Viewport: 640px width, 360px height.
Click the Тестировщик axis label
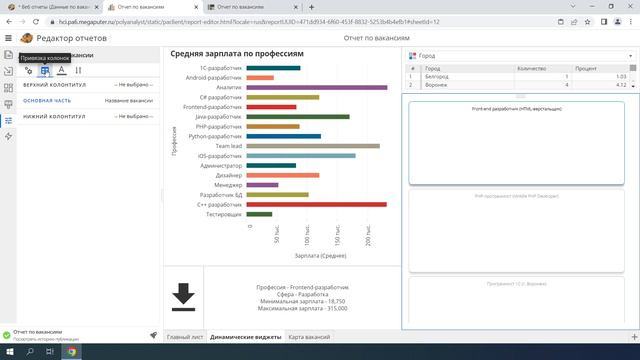(224, 214)
